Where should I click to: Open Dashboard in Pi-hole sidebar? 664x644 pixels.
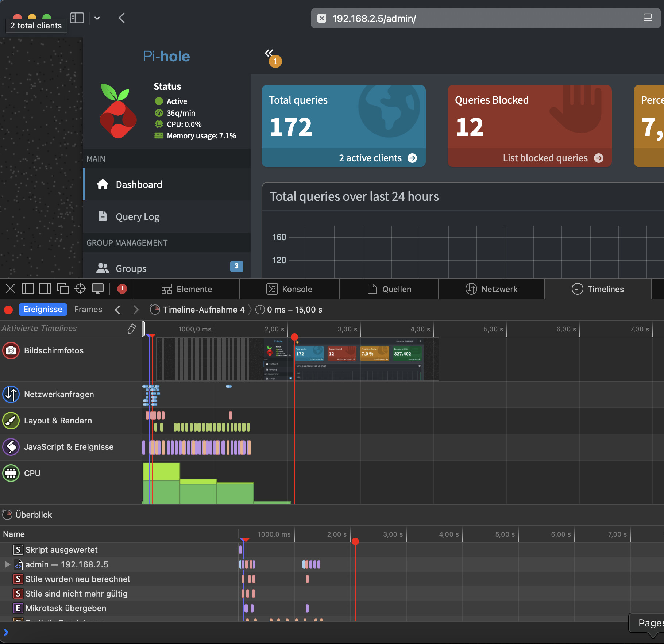point(167,185)
